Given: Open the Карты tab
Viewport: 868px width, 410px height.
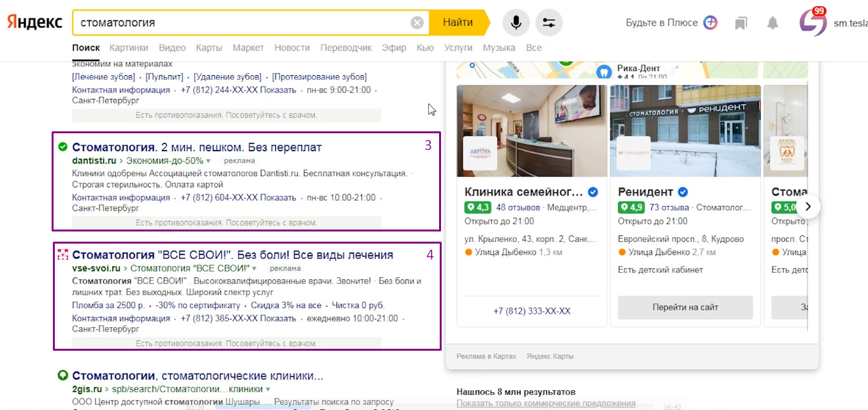Looking at the screenshot, I should tap(209, 48).
